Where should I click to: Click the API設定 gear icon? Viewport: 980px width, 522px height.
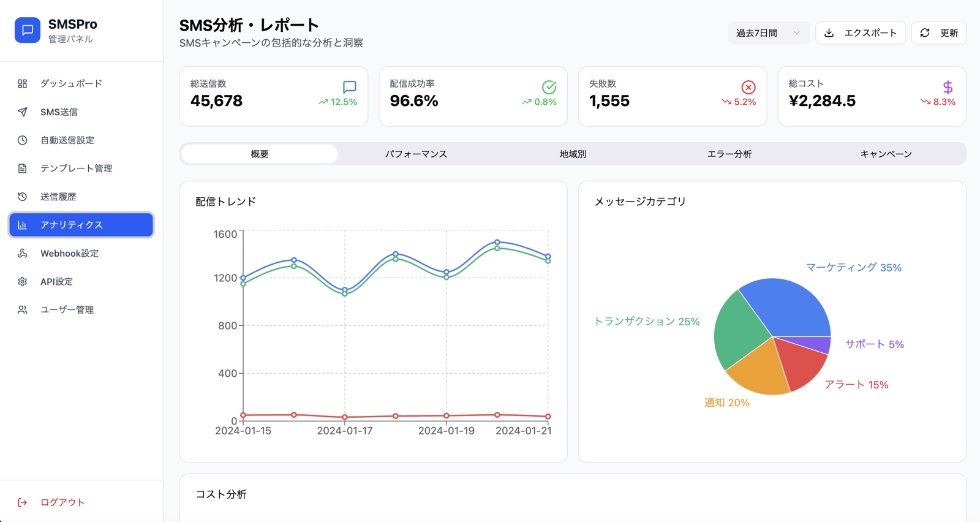click(x=23, y=282)
